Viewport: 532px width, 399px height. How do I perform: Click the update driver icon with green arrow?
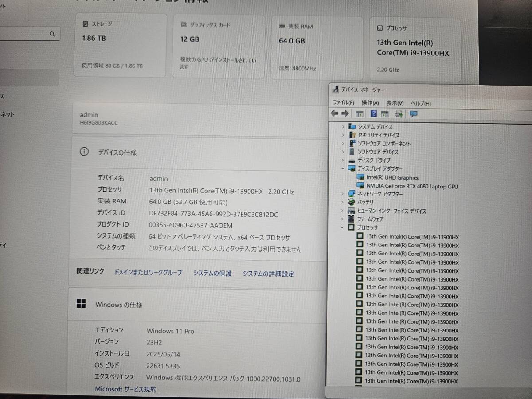tap(399, 114)
